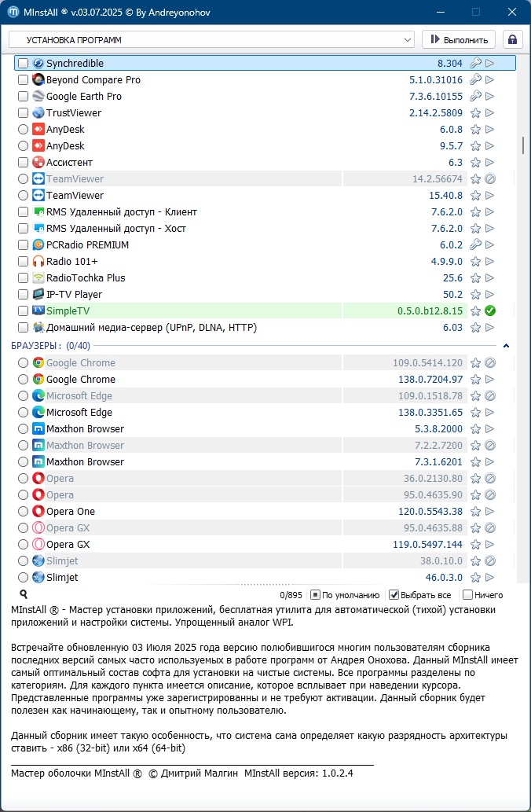531x812 pixels.
Task: Click the play arrow for Microsoft Edge 138.0.3351.65
Action: click(490, 413)
